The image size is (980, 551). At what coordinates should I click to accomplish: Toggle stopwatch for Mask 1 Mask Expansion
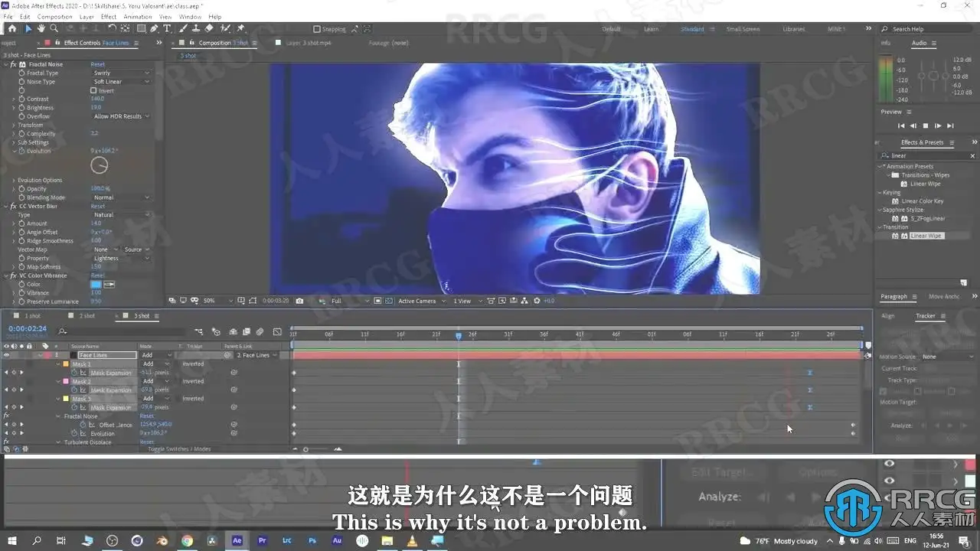(74, 373)
